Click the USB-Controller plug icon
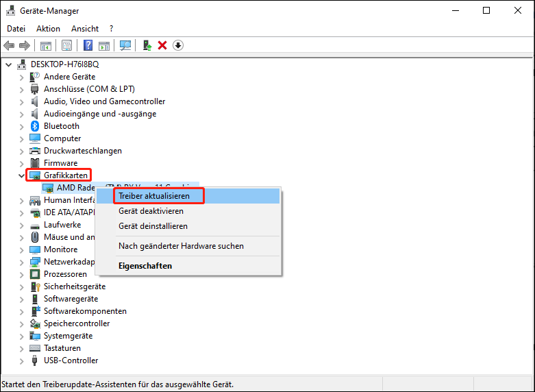The image size is (535, 392). pyautogui.click(x=34, y=360)
